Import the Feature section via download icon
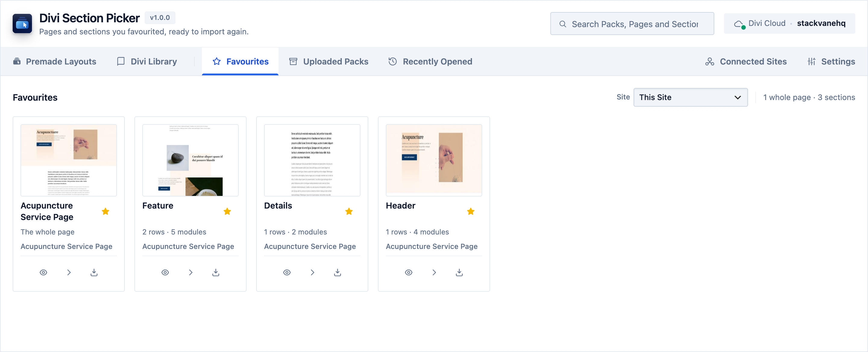This screenshot has height=352, width=868. point(216,272)
